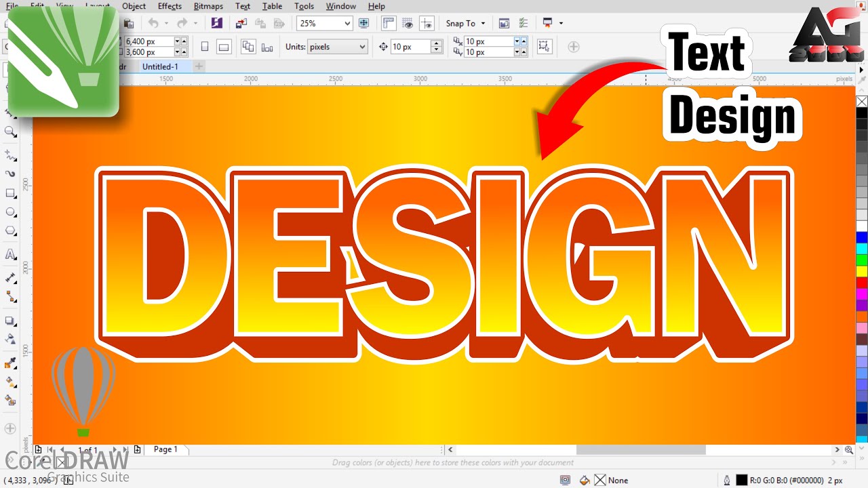Click the green color swatch in palette
The image size is (868, 488).
(x=862, y=260)
